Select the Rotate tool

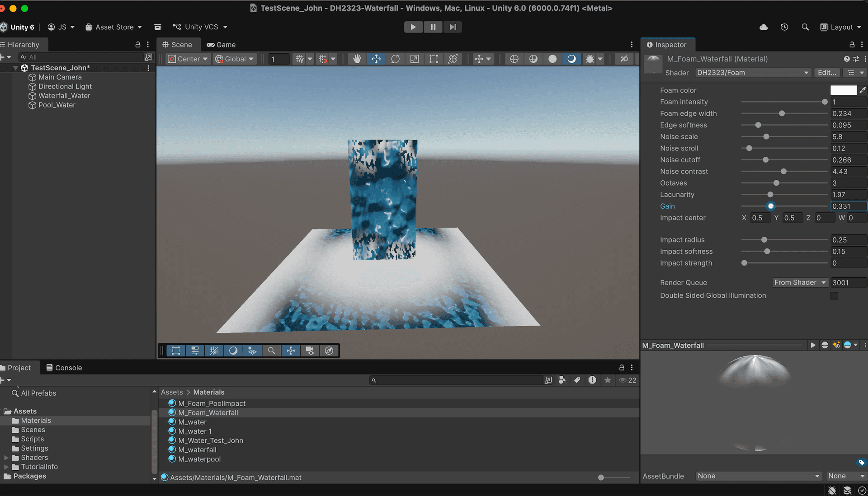396,59
